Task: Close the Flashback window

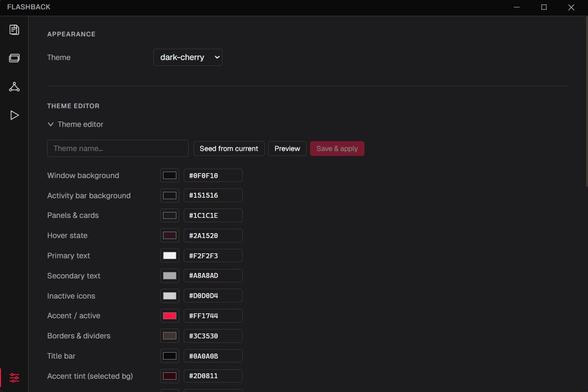Action: click(x=571, y=7)
